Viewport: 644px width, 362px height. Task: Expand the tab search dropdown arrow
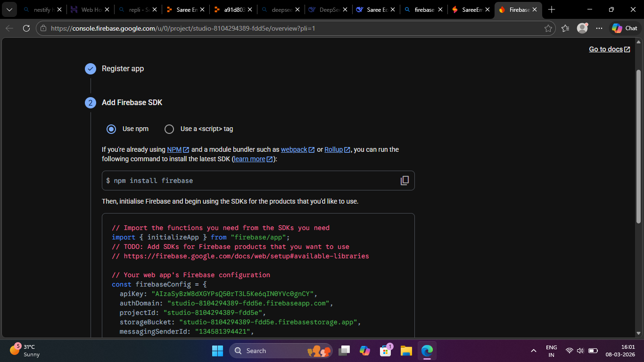click(9, 9)
